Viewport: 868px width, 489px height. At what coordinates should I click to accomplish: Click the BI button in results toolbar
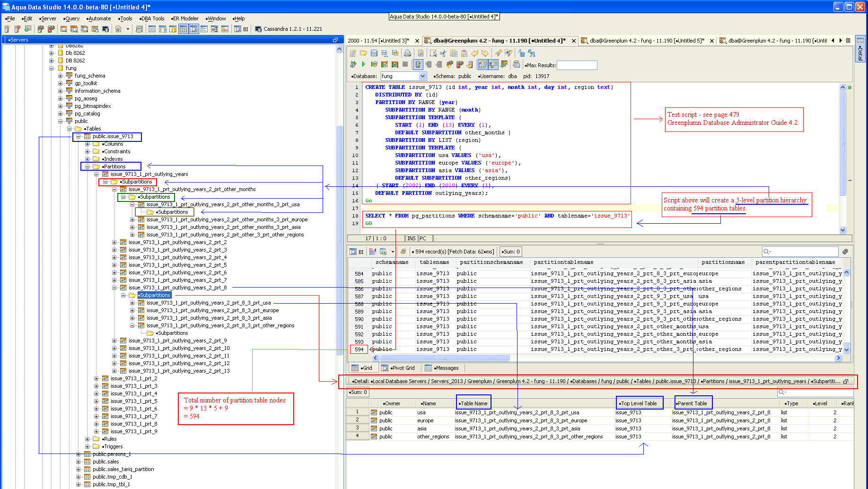357,252
